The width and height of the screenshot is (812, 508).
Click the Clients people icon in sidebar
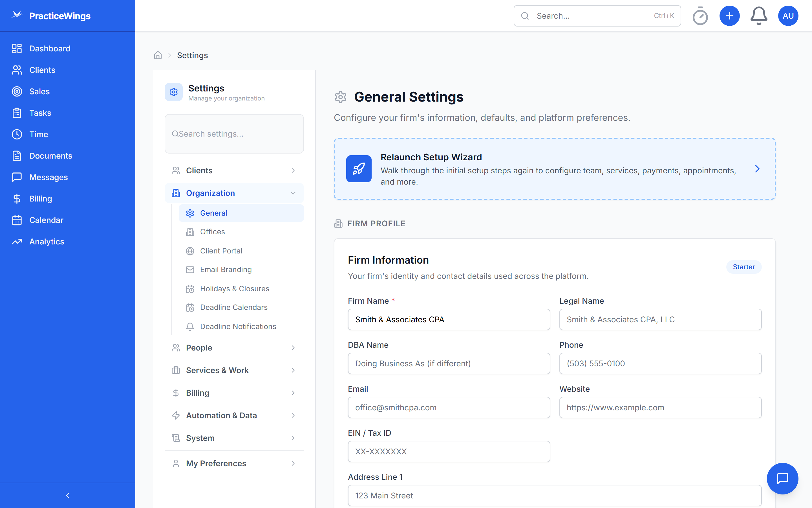(17, 70)
